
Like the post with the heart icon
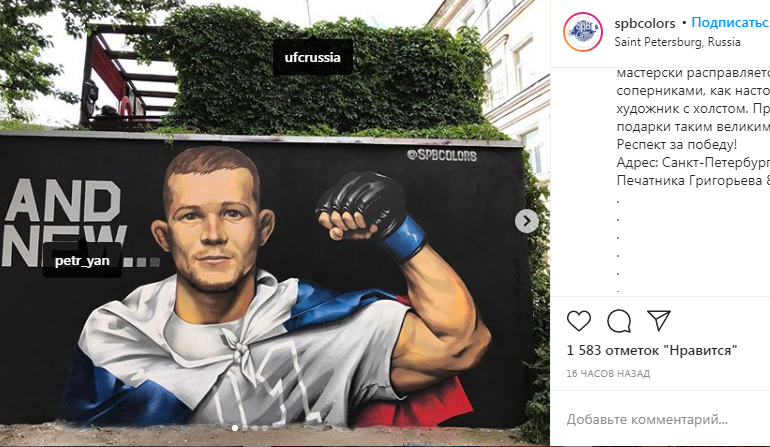tap(578, 321)
